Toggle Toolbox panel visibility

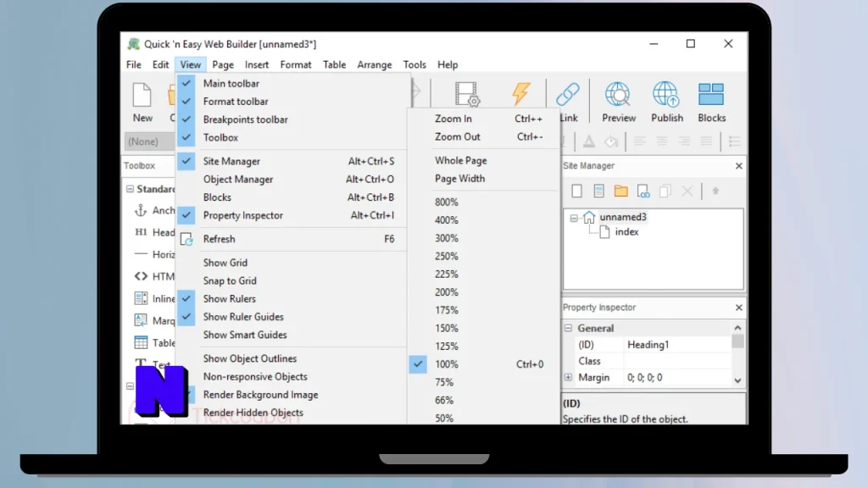(x=292, y=137)
